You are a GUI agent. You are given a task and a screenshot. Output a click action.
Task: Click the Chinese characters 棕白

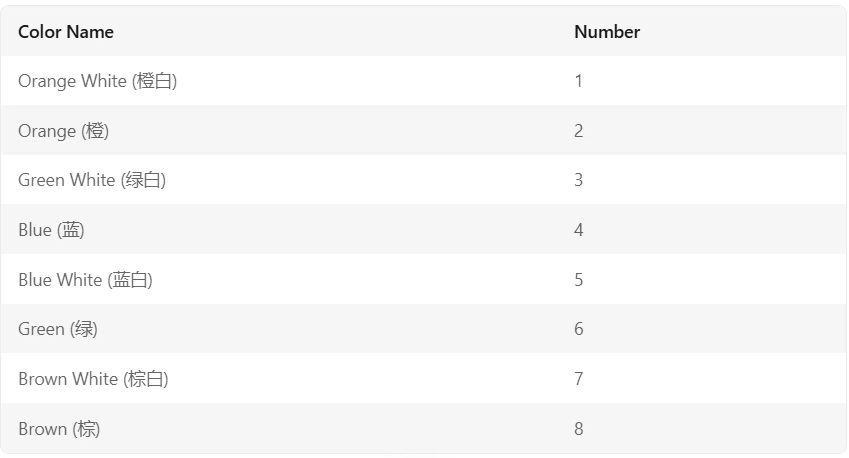[x=146, y=379]
